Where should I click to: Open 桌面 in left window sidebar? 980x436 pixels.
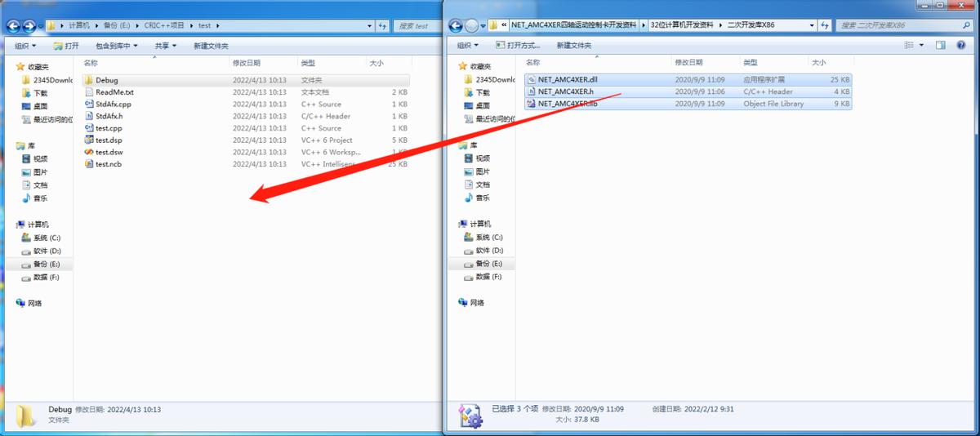click(x=40, y=106)
